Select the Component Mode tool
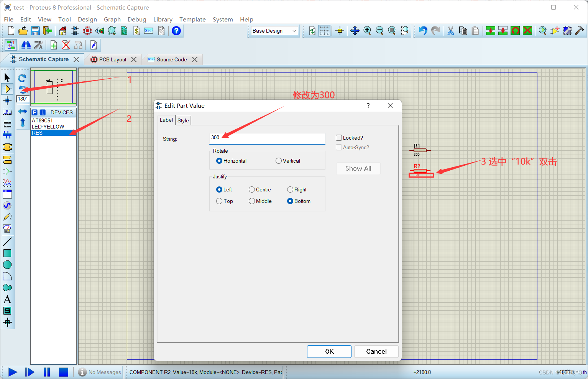The image size is (588, 379). coord(7,89)
